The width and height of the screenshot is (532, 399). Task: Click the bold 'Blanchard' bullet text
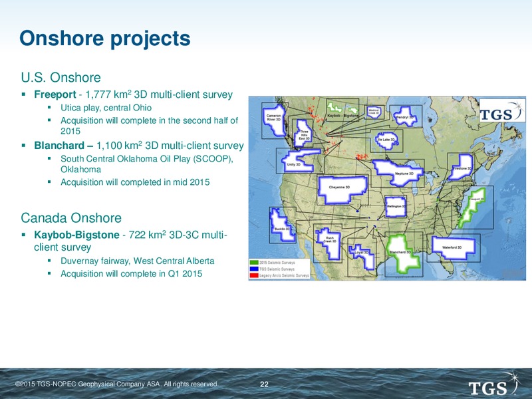tap(59, 146)
